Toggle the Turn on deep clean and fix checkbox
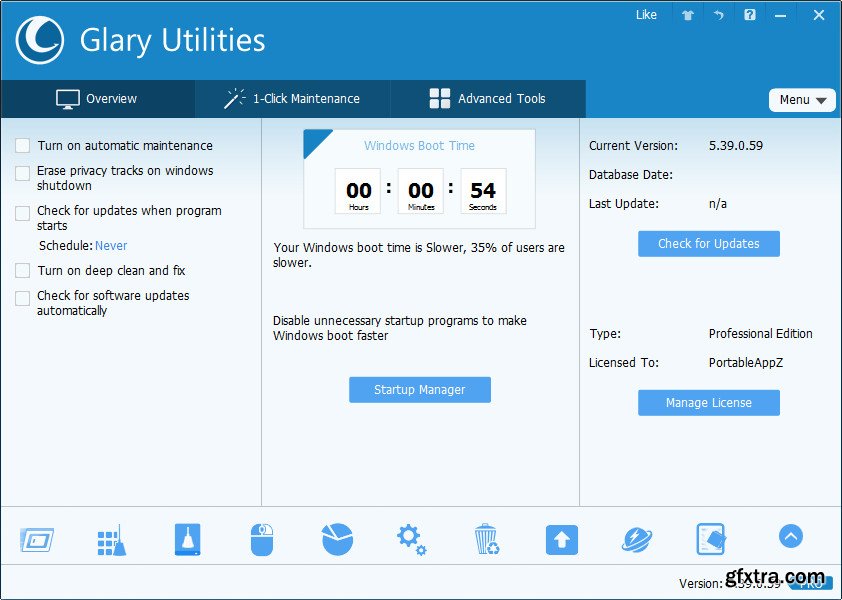This screenshot has height=600, width=842. [x=22, y=271]
